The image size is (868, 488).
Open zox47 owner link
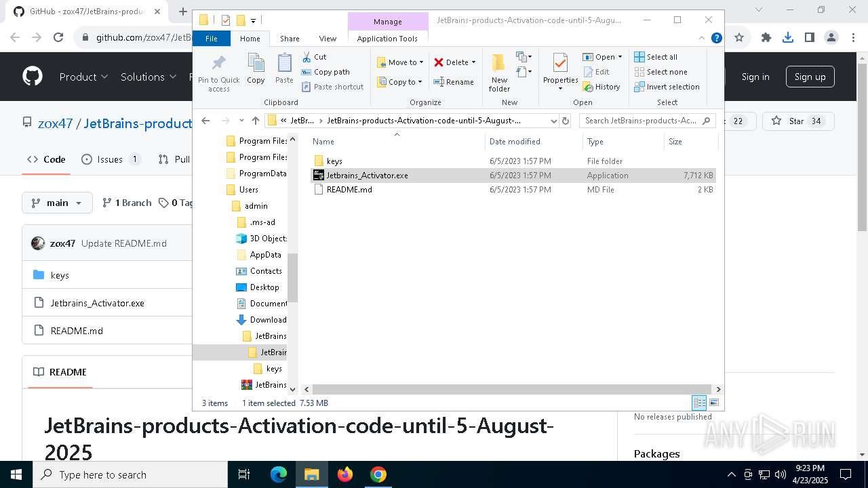[55, 123]
